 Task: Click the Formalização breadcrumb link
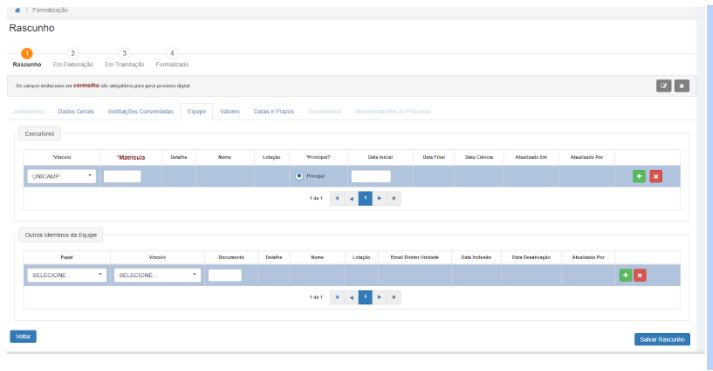point(50,10)
